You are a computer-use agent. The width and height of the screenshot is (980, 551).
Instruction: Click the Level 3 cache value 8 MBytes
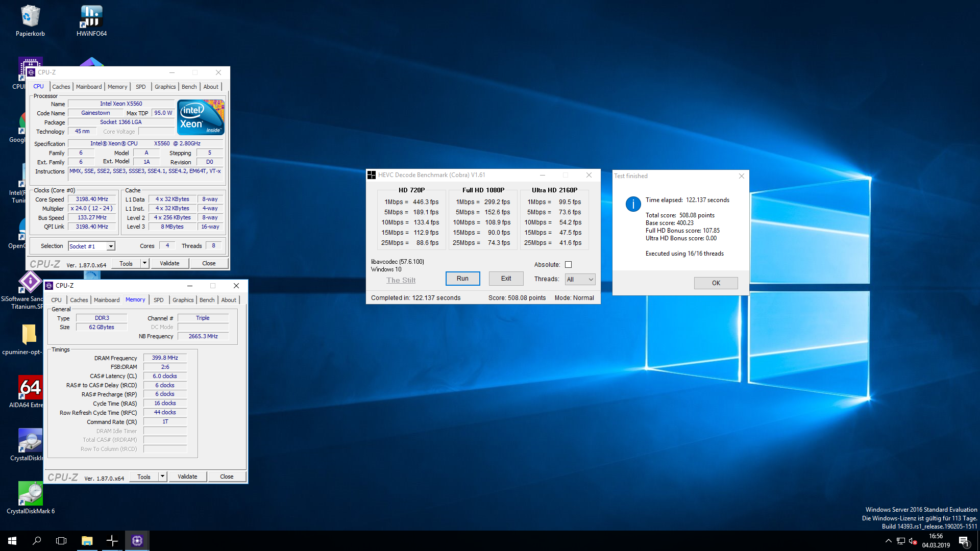tap(173, 227)
